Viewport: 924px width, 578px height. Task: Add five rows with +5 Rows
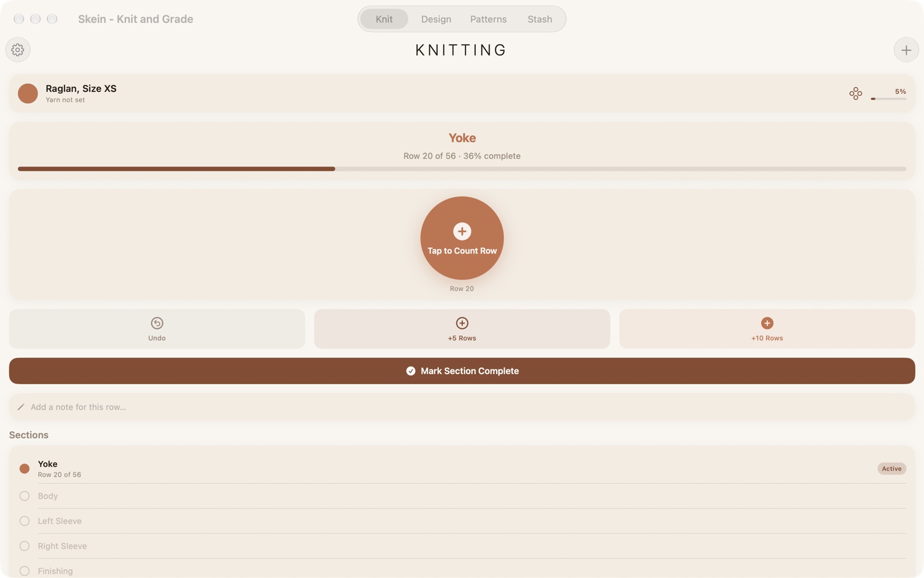click(462, 329)
